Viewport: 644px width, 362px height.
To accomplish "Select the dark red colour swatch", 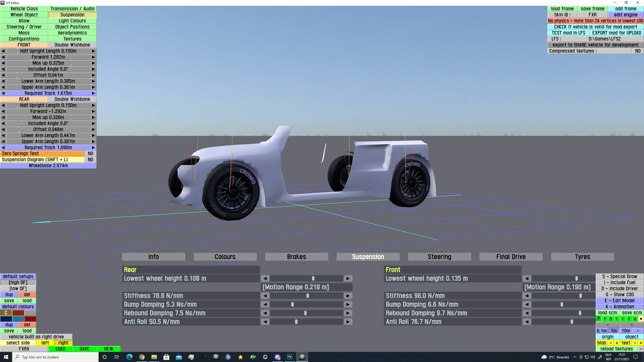I will (x=30, y=319).
